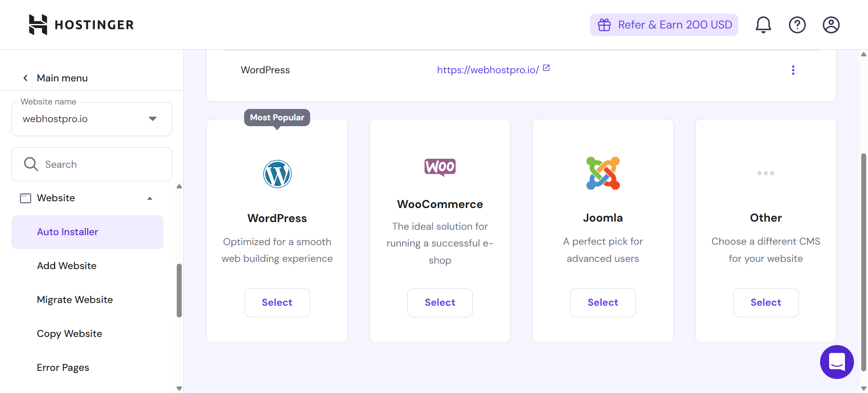Click the WordPress logo icon
The image size is (868, 393).
coord(277,174)
